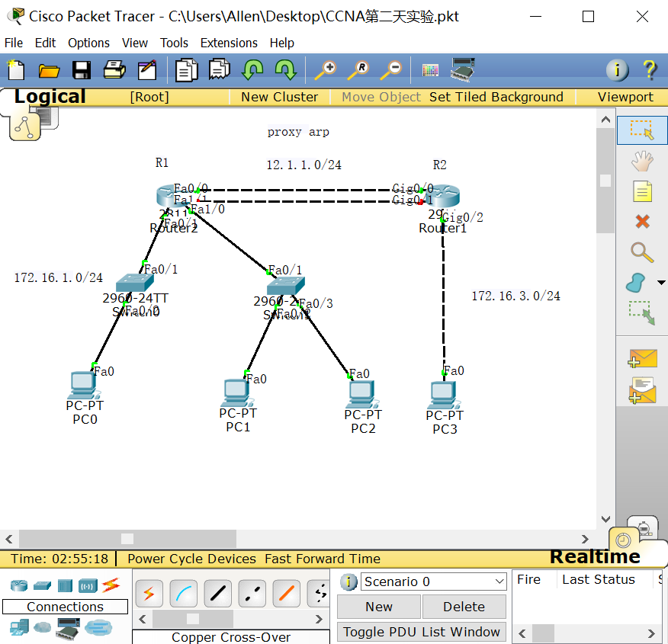Expand the polygon tool dropdown arrow
This screenshot has height=644, width=668.
tap(661, 282)
